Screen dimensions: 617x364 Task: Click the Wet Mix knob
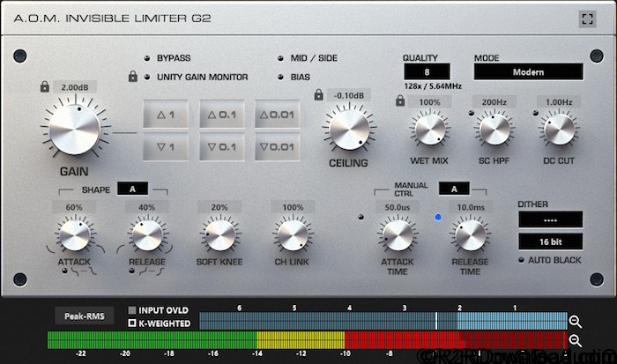pos(430,130)
